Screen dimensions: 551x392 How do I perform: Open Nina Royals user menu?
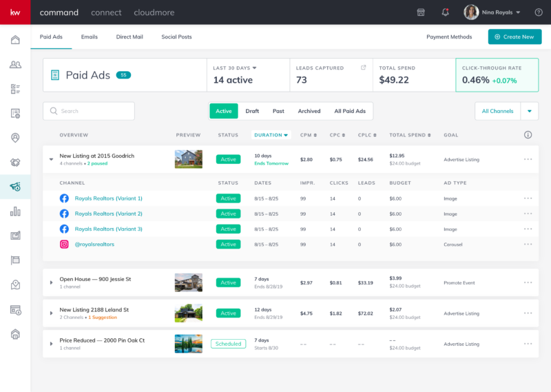coord(492,12)
